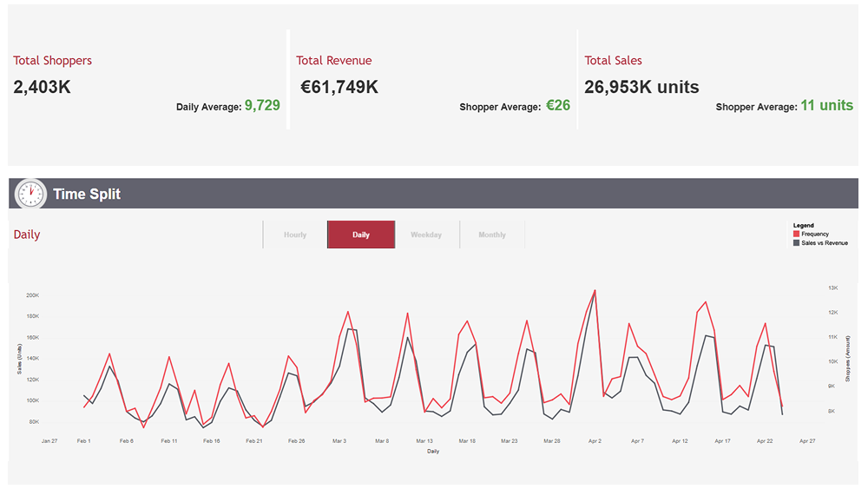This screenshot has height=489, width=868.
Task: Click the Daily Average 9,729 value
Action: 262,105
